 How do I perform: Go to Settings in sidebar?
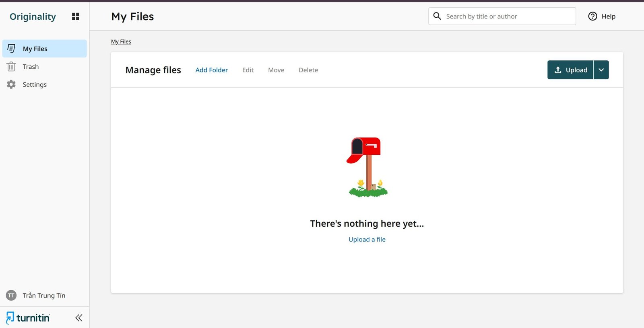tap(35, 84)
